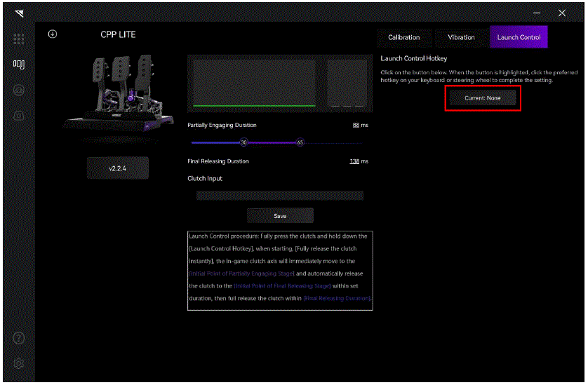The height and width of the screenshot is (385, 588).
Task: Minimize the window
Action: (x=537, y=13)
